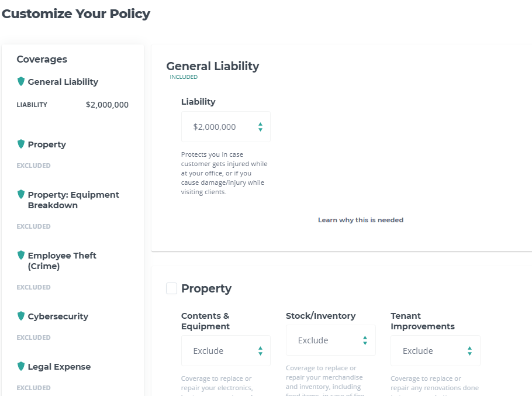Image resolution: width=532 pixels, height=396 pixels.
Task: Click the Legal Expense shield icon
Action: (x=21, y=367)
